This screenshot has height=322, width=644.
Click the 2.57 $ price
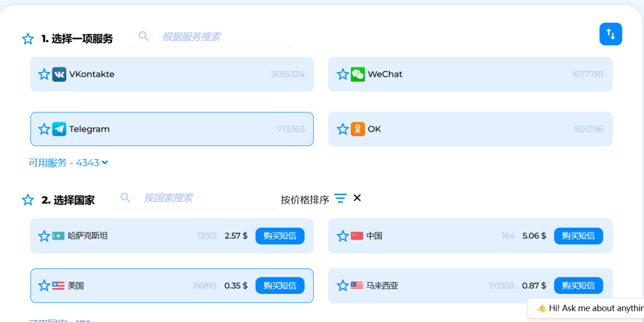(236, 236)
